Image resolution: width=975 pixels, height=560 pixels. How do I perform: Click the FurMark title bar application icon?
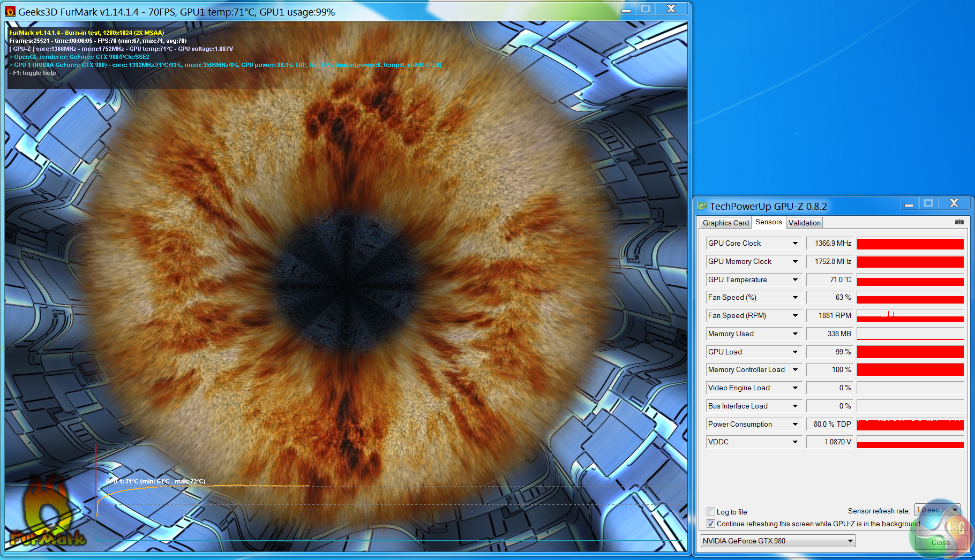10,11
